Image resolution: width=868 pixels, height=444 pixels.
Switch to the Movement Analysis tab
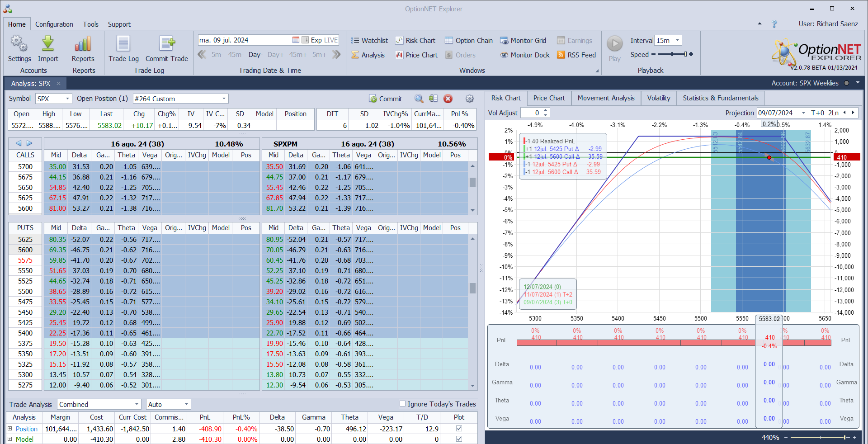point(606,98)
